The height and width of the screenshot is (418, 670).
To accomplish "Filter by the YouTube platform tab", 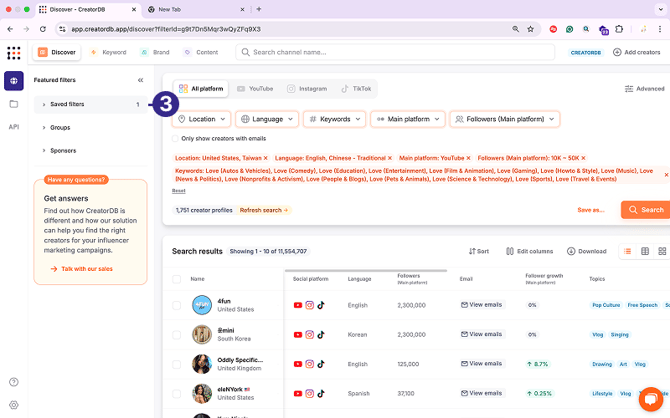I will 255,88.
